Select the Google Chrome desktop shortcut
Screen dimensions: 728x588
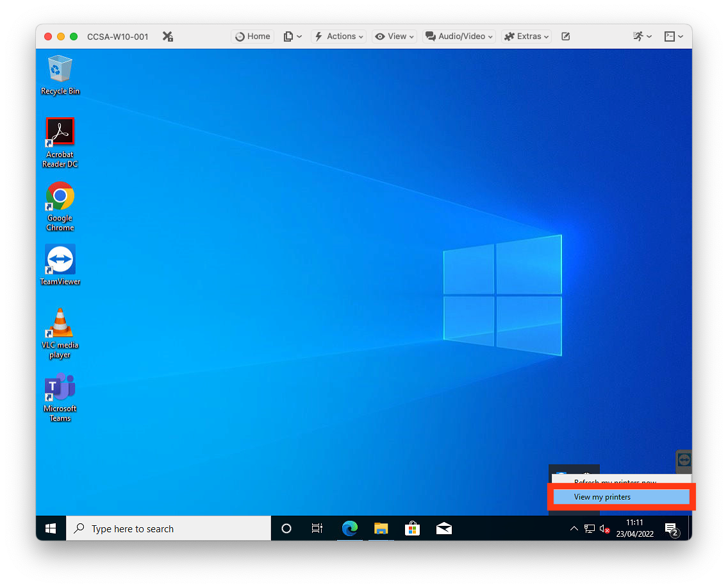click(60, 206)
